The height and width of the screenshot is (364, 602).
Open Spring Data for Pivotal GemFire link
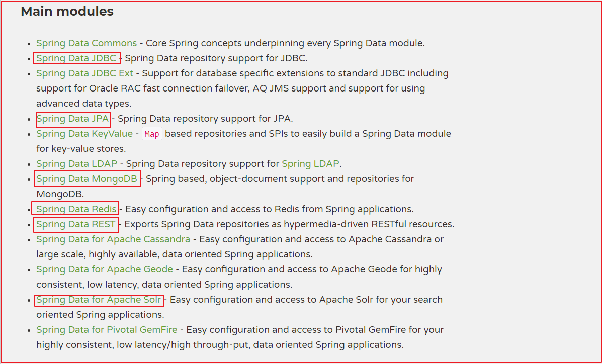107,330
